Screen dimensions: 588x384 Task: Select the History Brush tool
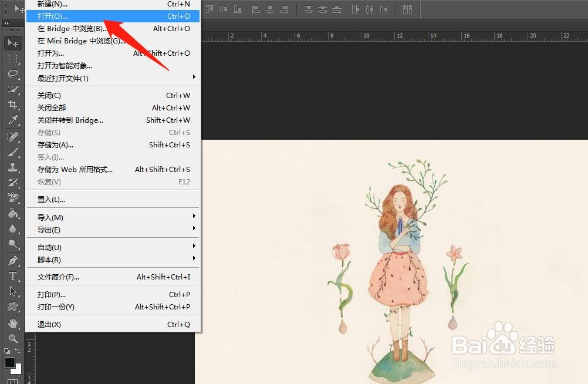pyautogui.click(x=13, y=183)
